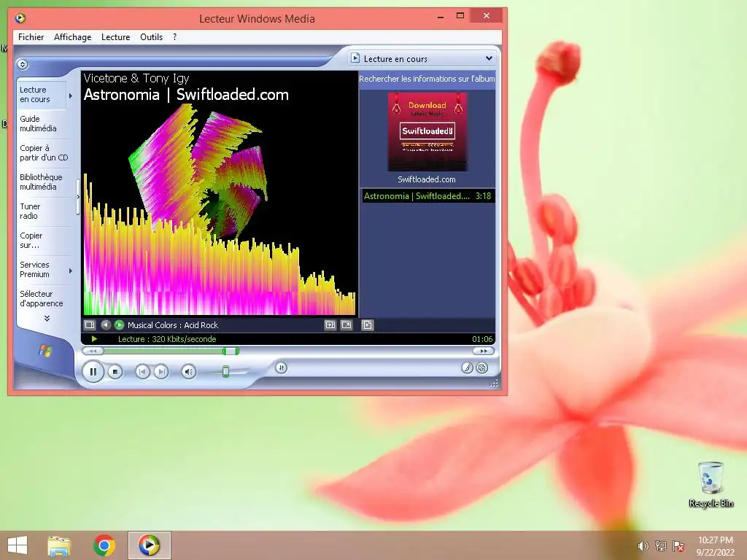Switch to skin mode icon
Viewport: 747px width, 560px height.
pyautogui.click(x=482, y=367)
